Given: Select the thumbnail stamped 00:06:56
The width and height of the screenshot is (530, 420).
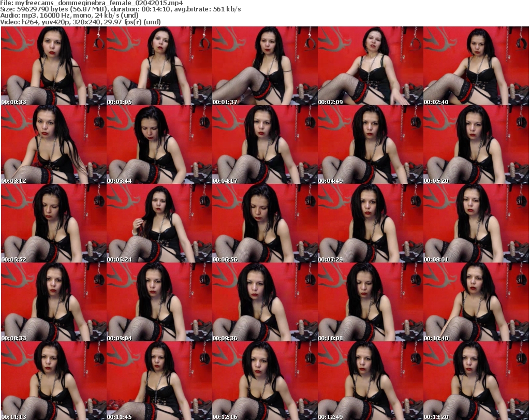Looking at the screenshot, I should pos(264,223).
